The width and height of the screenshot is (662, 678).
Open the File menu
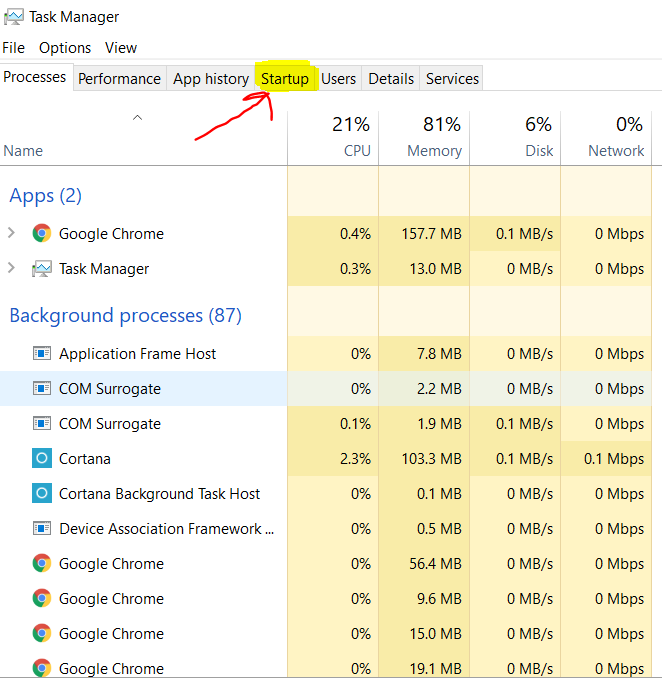pos(14,48)
